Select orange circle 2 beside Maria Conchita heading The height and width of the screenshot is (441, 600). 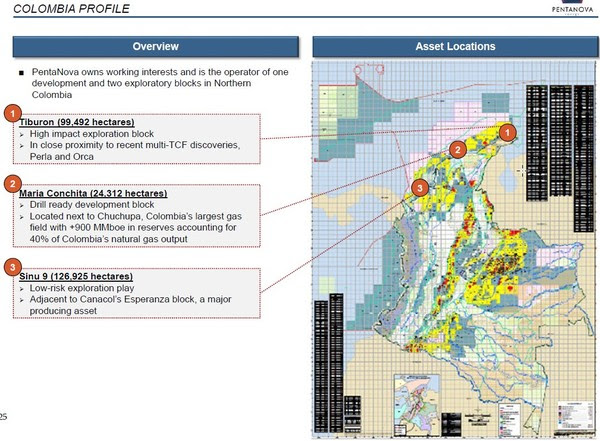(13, 184)
